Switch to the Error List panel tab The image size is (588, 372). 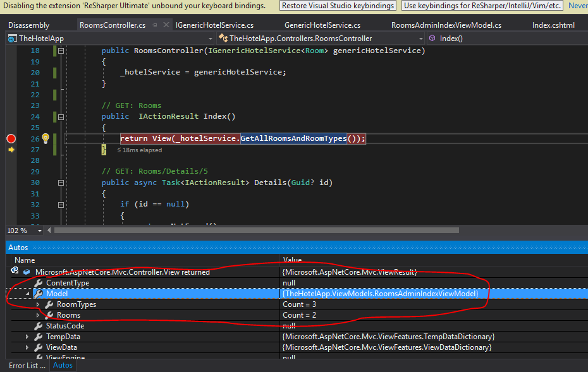coord(27,366)
